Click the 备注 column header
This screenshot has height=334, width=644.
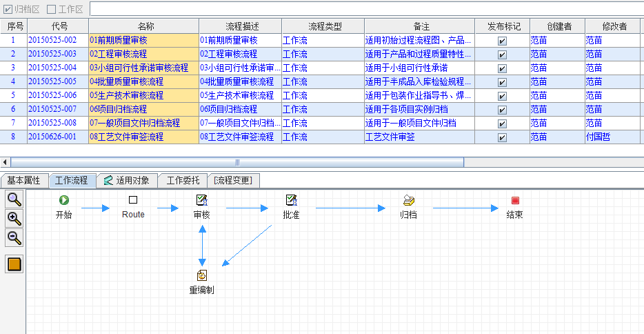[x=419, y=26]
